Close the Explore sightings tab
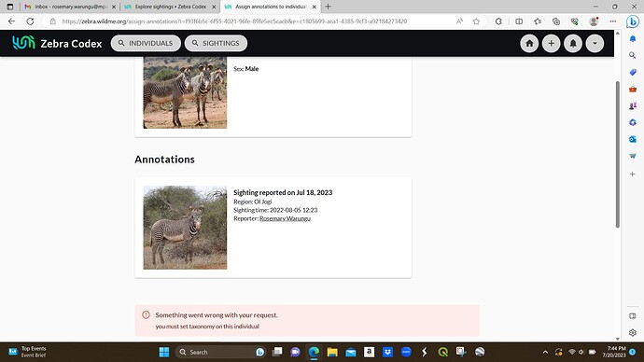 click(x=214, y=7)
